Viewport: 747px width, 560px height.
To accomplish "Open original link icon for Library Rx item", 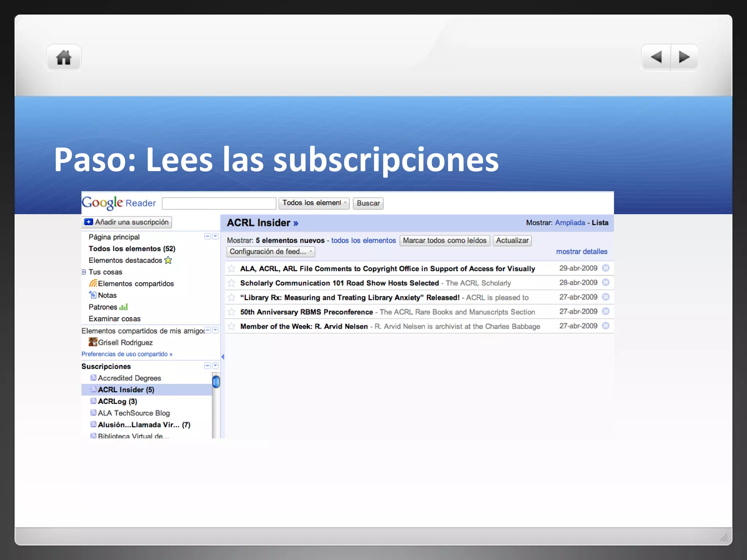I will pos(605,297).
